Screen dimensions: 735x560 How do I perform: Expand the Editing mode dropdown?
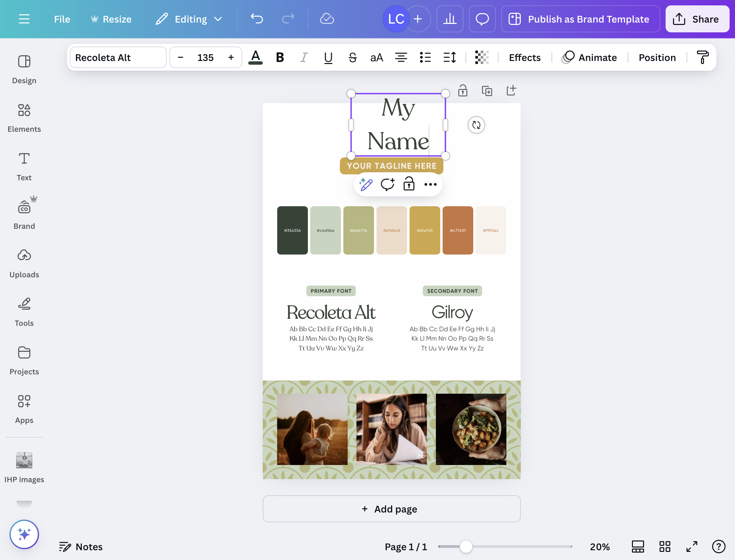(189, 19)
